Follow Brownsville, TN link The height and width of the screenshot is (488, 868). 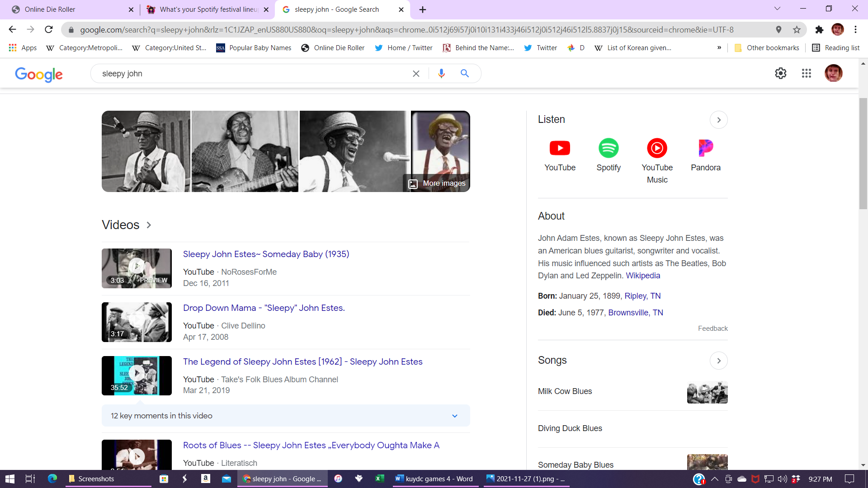pyautogui.click(x=635, y=313)
